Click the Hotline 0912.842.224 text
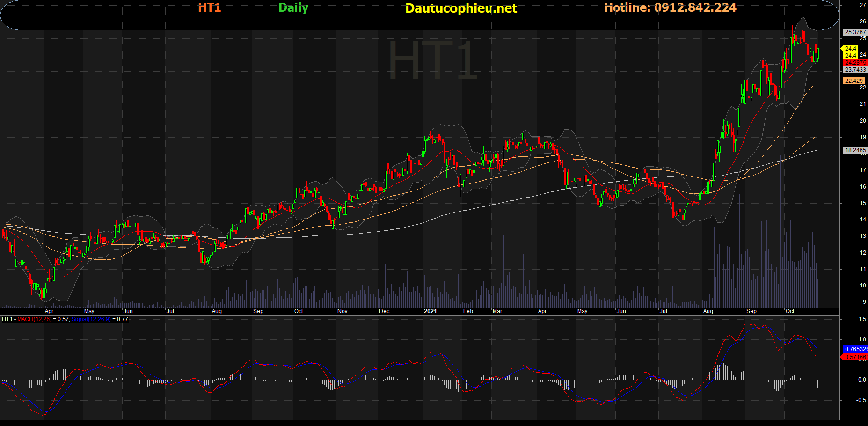This screenshot has width=868, height=426. point(670,7)
